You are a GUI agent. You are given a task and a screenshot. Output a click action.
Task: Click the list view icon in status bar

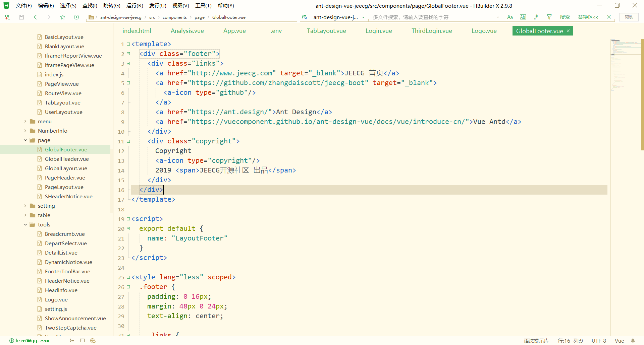click(72, 341)
